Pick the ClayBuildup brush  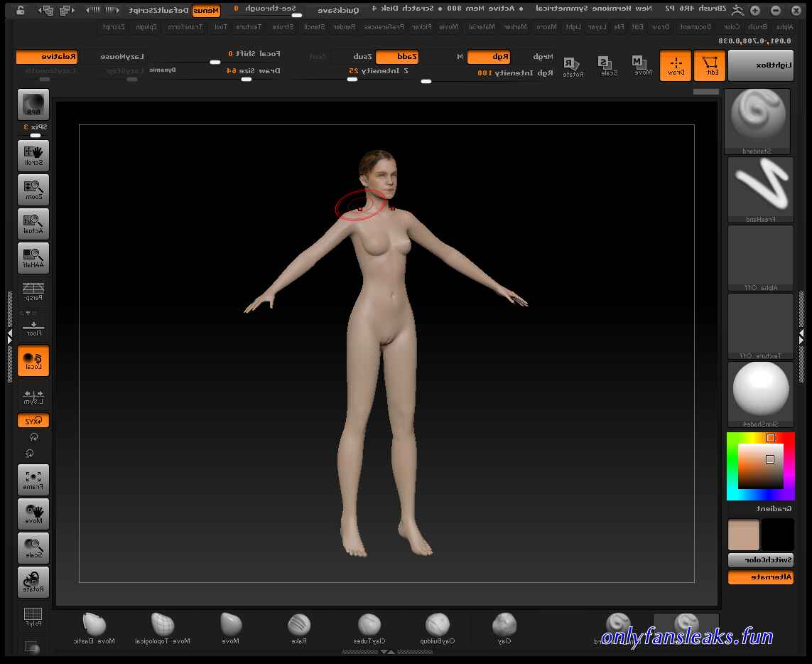tap(438, 628)
